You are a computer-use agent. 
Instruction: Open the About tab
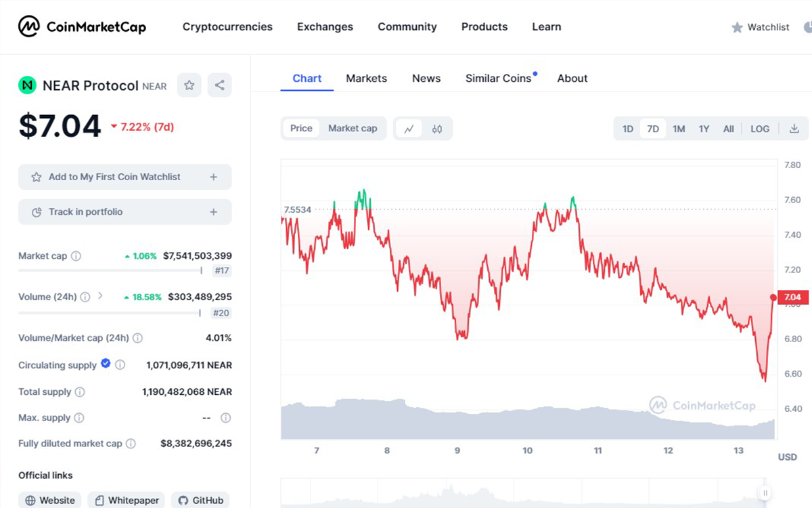572,79
